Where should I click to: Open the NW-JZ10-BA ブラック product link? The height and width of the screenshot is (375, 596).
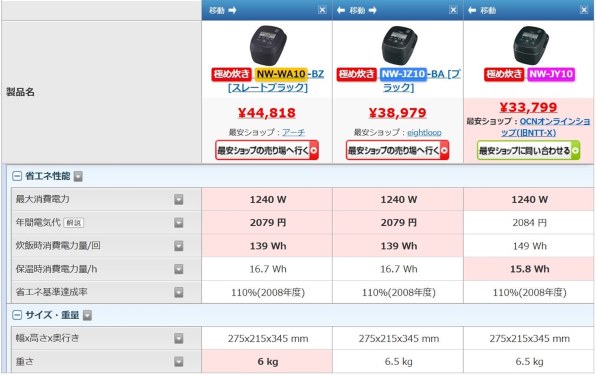tap(399, 80)
